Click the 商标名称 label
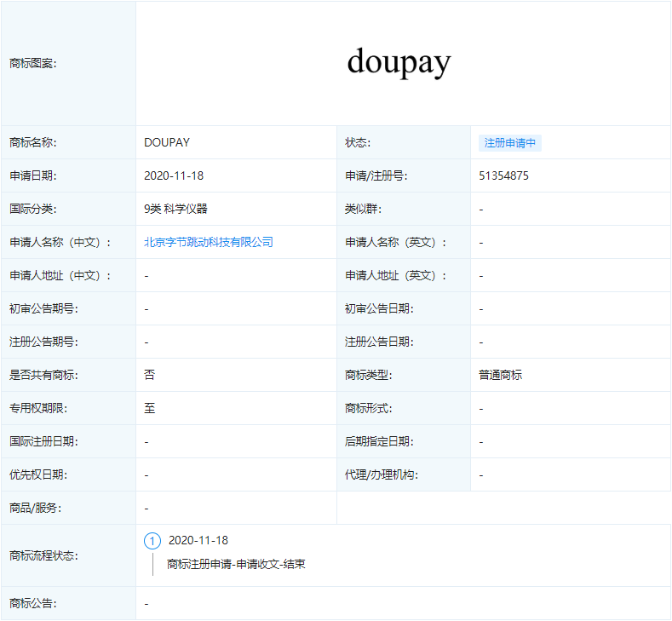Image resolution: width=672 pixels, height=621 pixels. 33,143
